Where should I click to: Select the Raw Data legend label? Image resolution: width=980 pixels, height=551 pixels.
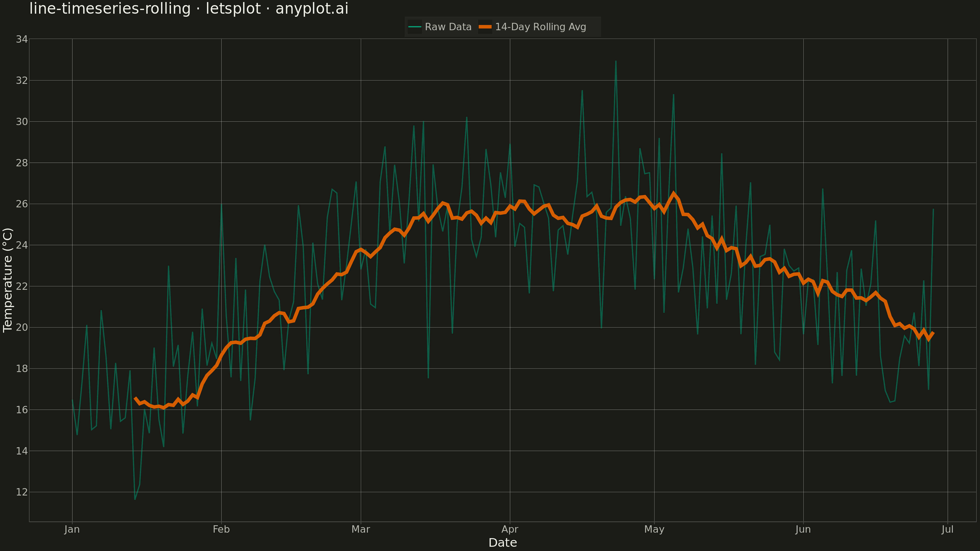pos(448,27)
